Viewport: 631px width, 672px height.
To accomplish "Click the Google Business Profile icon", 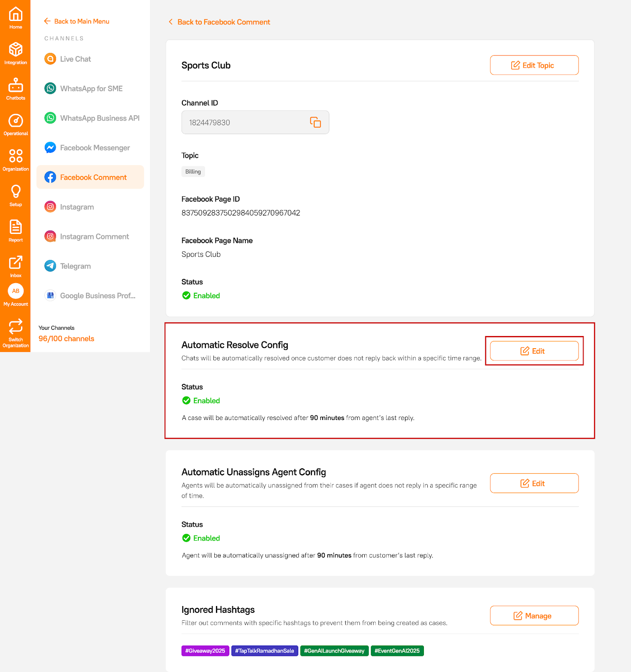I will (x=50, y=296).
